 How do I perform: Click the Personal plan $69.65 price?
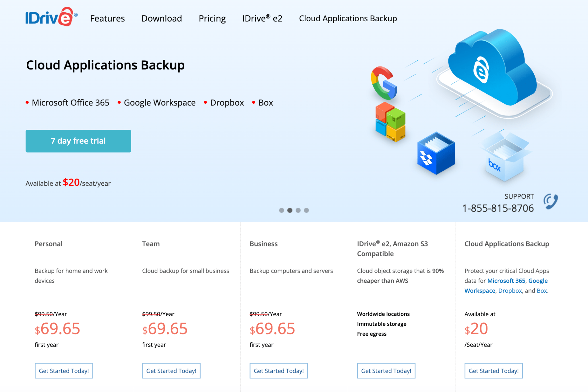click(57, 329)
